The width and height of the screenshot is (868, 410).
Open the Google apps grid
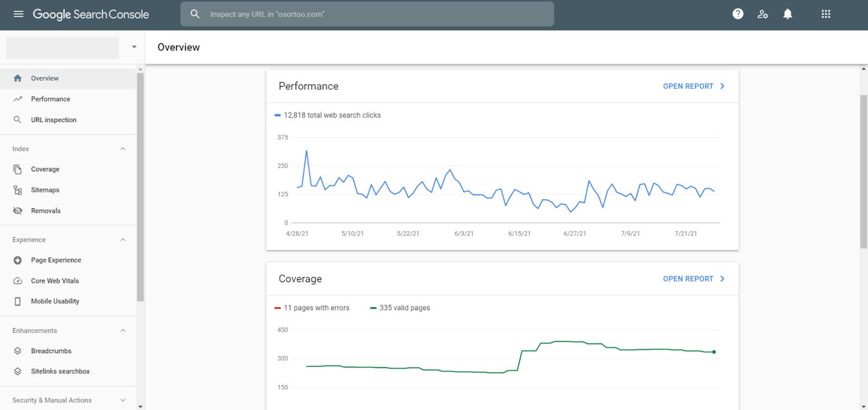(x=826, y=14)
